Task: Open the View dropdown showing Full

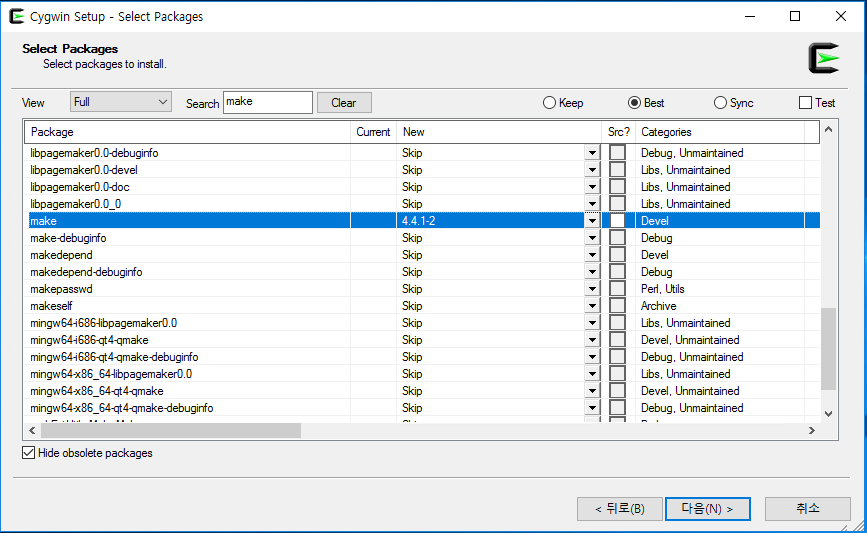Action: point(121,102)
